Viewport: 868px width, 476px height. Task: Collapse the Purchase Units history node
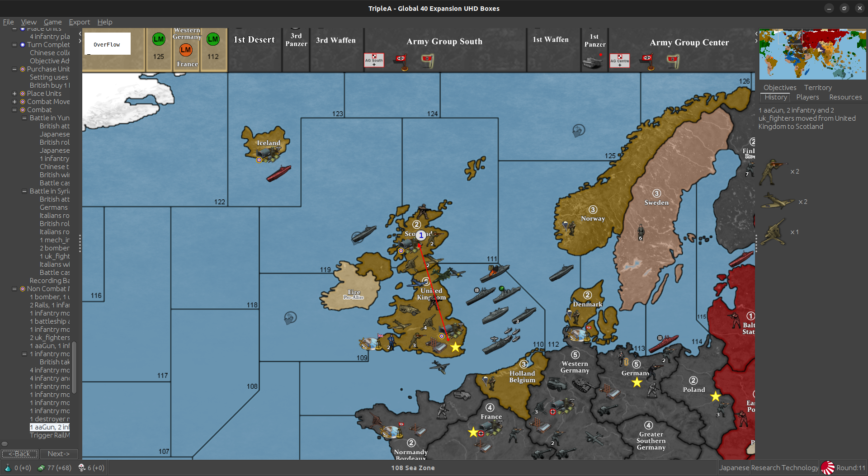click(14, 69)
